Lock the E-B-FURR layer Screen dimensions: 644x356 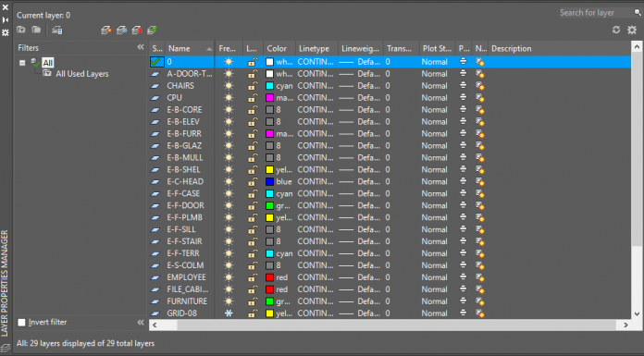point(253,133)
